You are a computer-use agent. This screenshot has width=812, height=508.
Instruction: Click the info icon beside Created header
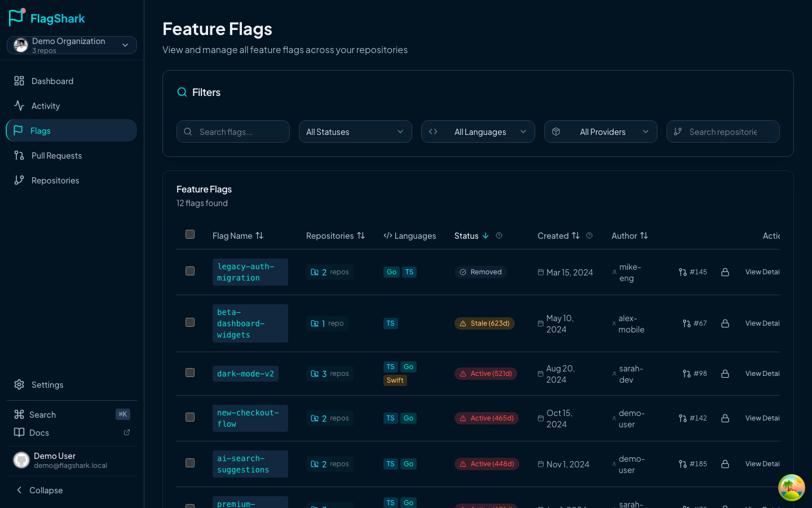589,235
